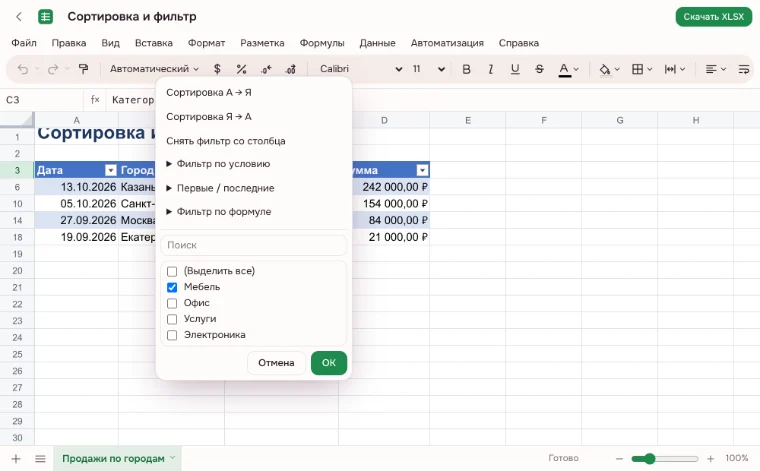The image size is (760, 471).
Task: Apply percent format icon
Action: click(241, 69)
